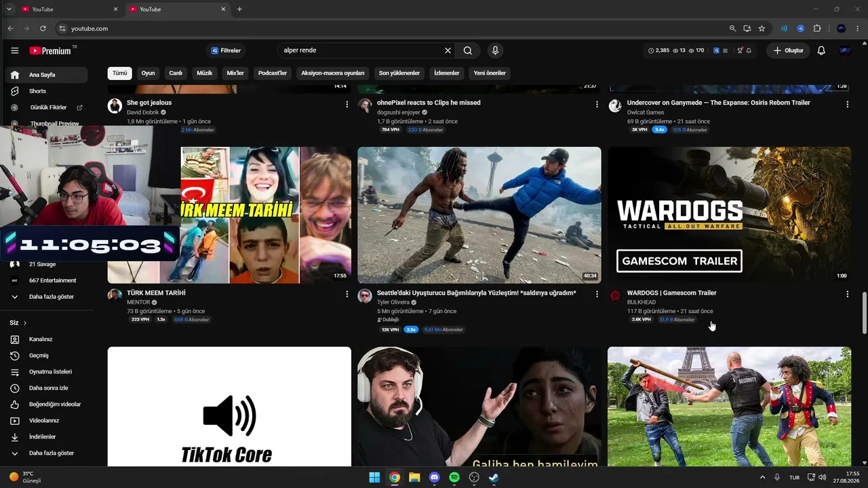
Task: Select the Müzik filter chip
Action: point(205,73)
